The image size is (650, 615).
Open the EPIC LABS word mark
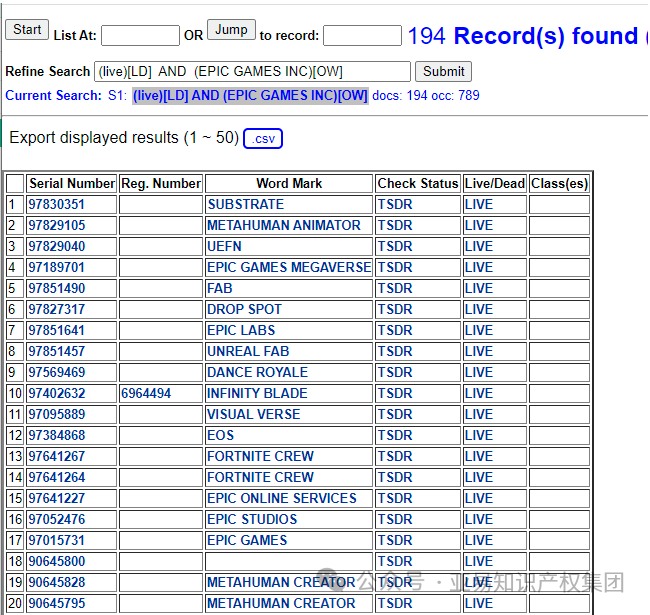tap(241, 330)
